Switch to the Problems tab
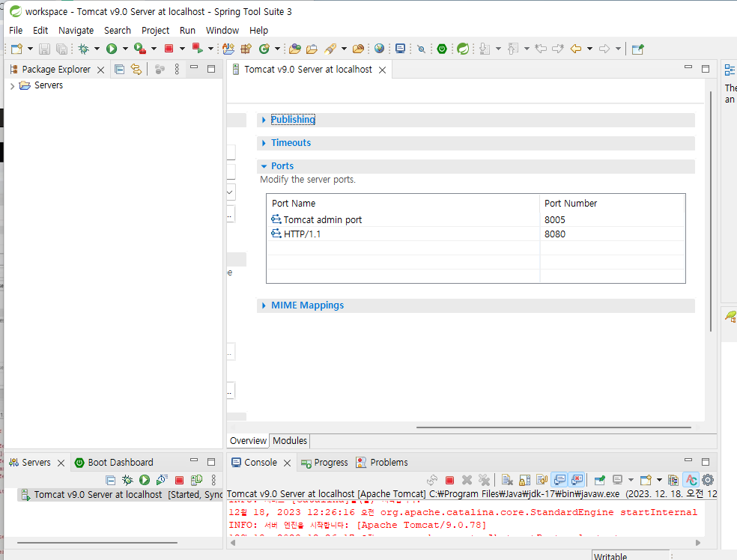The image size is (737, 560). pyautogui.click(x=382, y=462)
